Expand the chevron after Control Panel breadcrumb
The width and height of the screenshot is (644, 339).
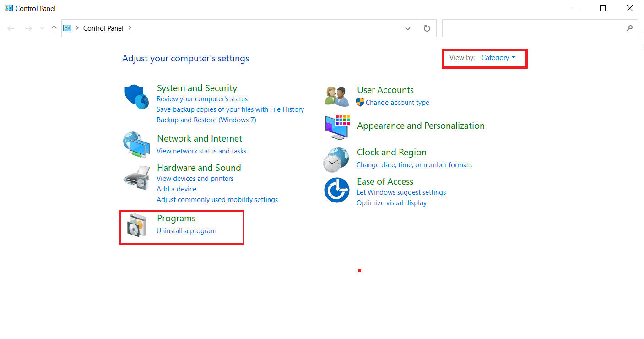pyautogui.click(x=130, y=28)
